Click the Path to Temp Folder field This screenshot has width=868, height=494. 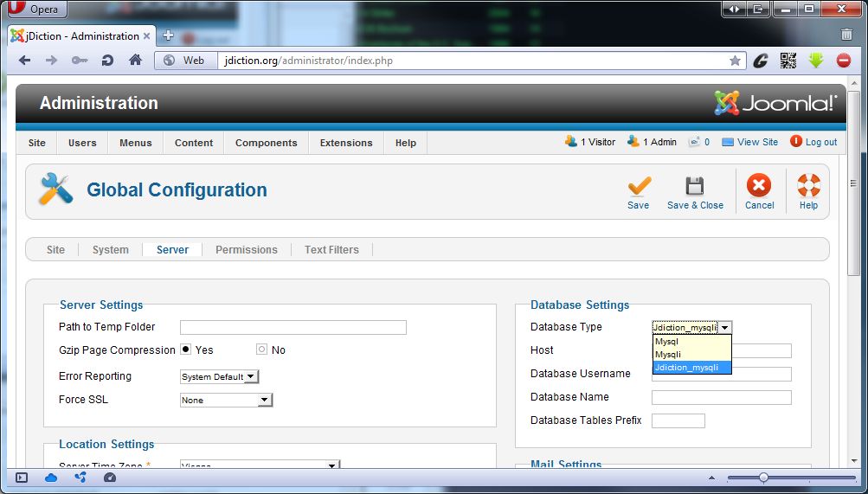point(293,327)
